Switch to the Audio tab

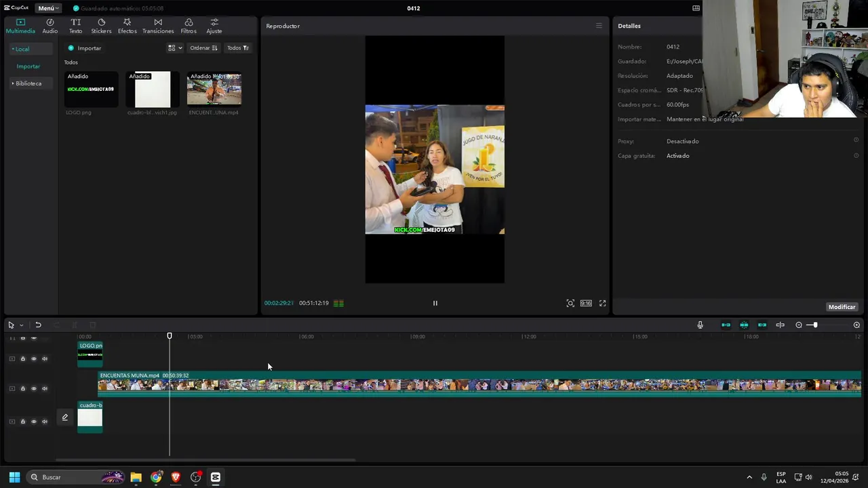tap(50, 26)
